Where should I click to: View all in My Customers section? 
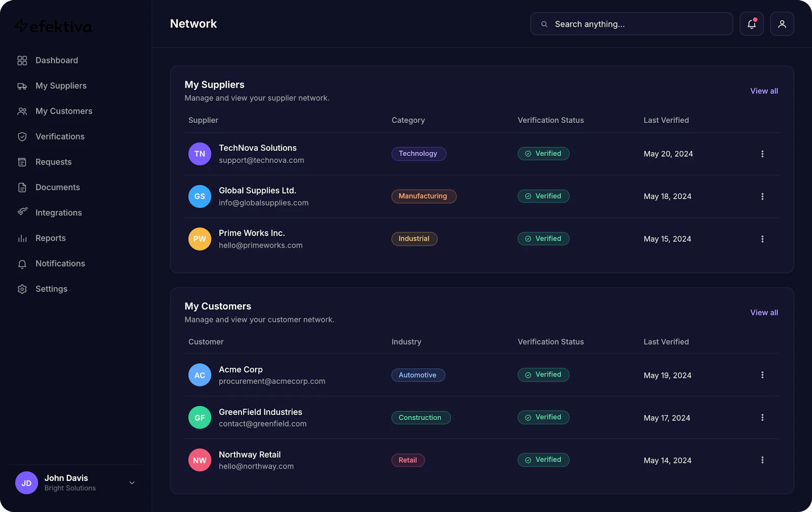tap(764, 312)
